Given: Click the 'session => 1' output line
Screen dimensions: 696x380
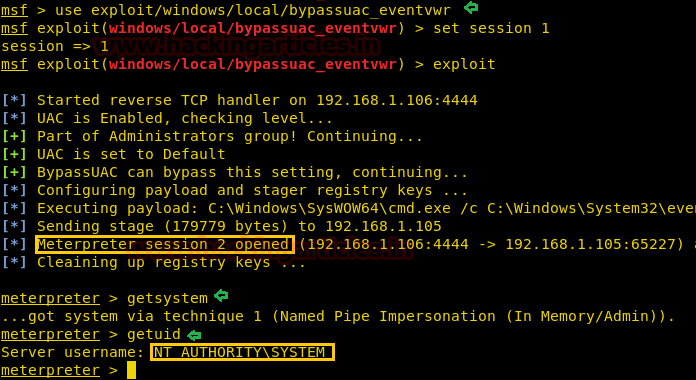Looking at the screenshot, I should tap(55, 46).
